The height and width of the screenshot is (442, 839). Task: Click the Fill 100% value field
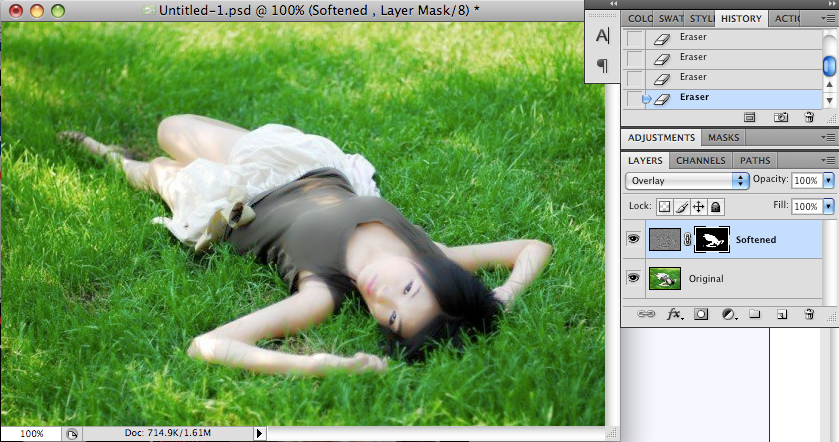point(806,206)
